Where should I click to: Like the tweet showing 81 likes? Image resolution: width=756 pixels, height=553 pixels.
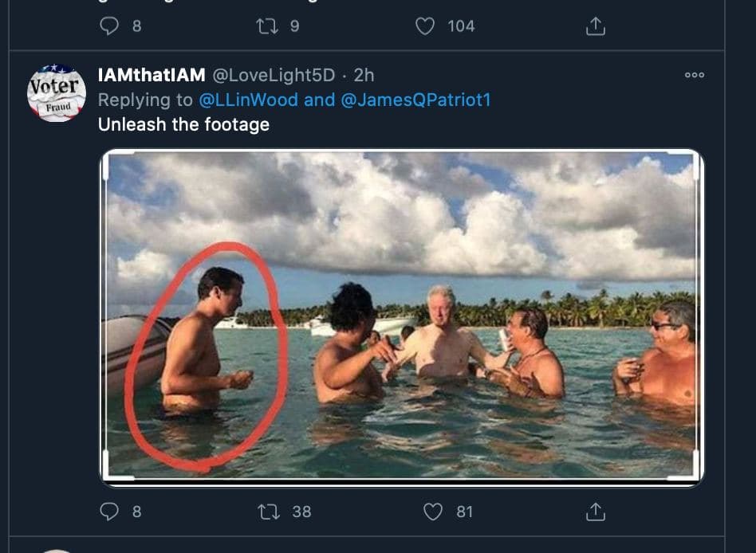[433, 512]
